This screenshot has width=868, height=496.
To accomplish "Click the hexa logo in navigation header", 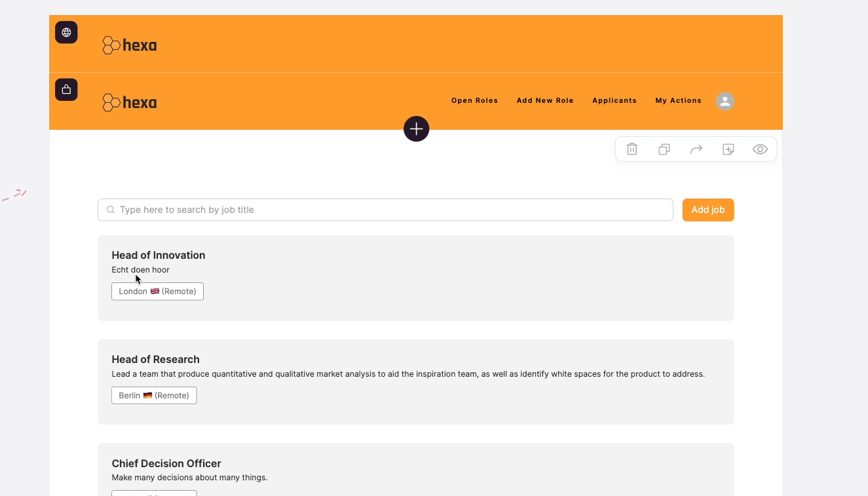I will [x=130, y=102].
